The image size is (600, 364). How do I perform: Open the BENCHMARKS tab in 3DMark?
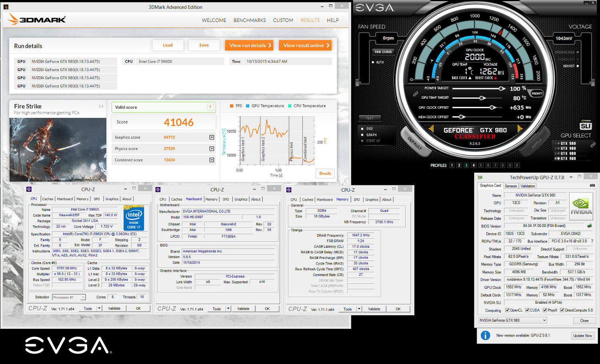(250, 20)
